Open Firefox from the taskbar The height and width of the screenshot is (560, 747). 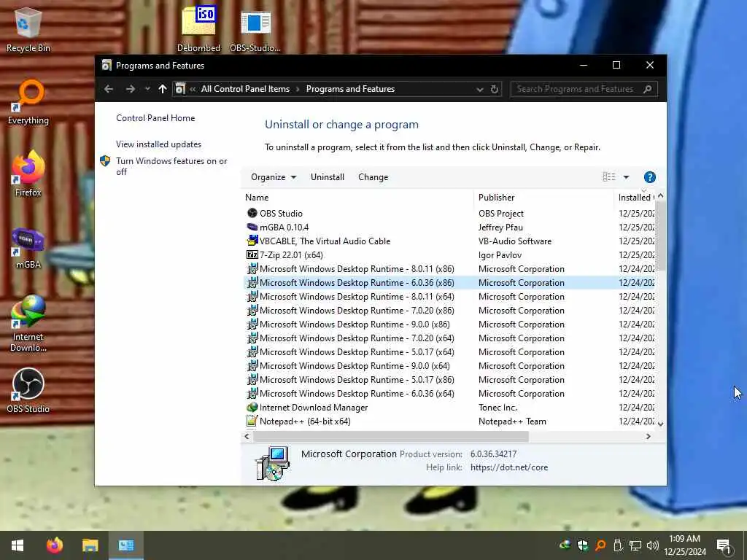pos(54,545)
